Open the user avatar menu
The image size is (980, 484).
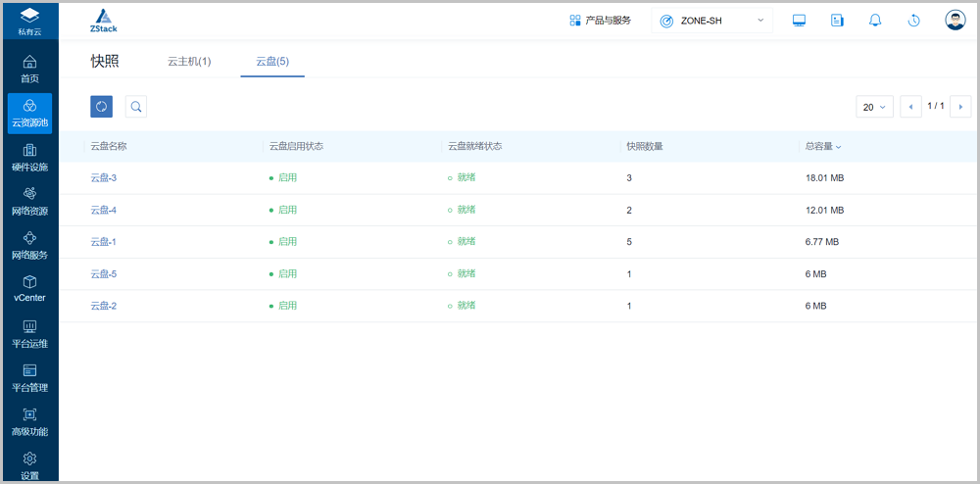(x=955, y=20)
